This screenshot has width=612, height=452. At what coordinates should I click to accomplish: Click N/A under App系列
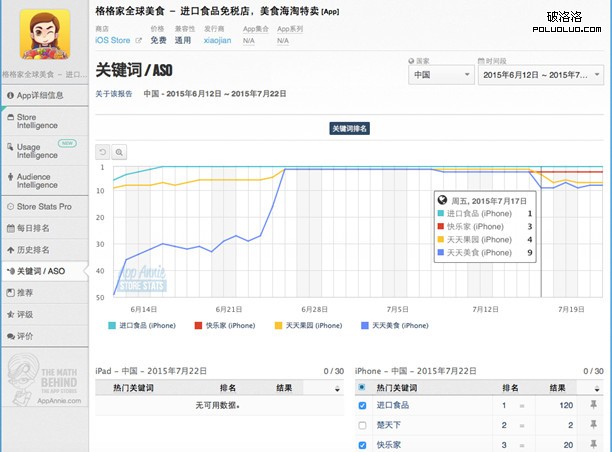[x=283, y=41]
